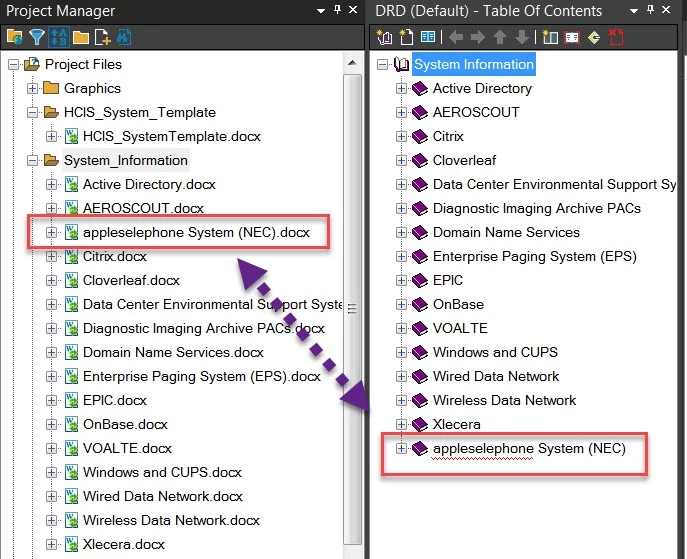Select Domain Name Services TOC entry
The width and height of the screenshot is (687, 559).
pyautogui.click(x=506, y=233)
